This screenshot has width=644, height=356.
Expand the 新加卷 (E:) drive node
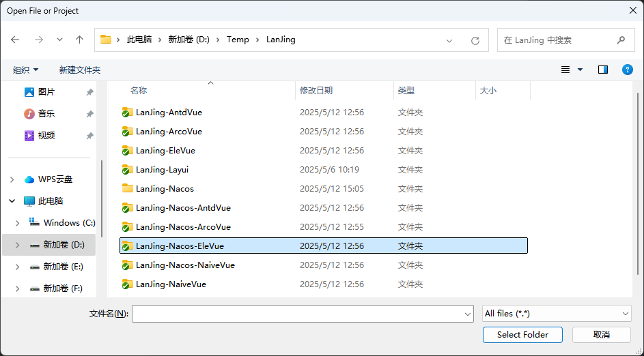(x=17, y=267)
